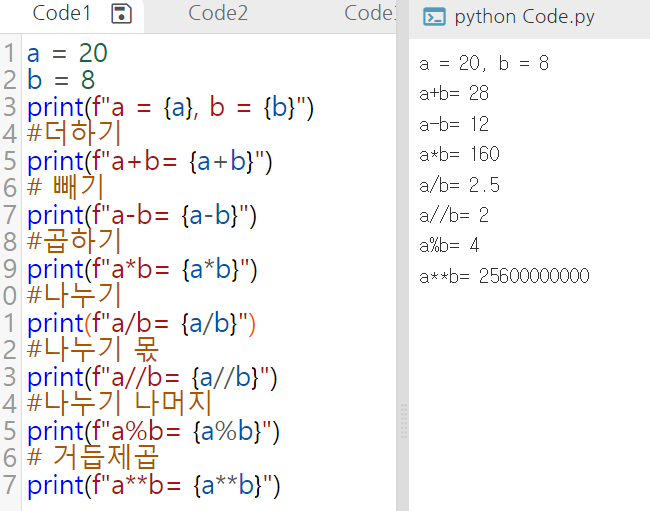Click the comment '#더하기'

pyautogui.click(x=74, y=133)
